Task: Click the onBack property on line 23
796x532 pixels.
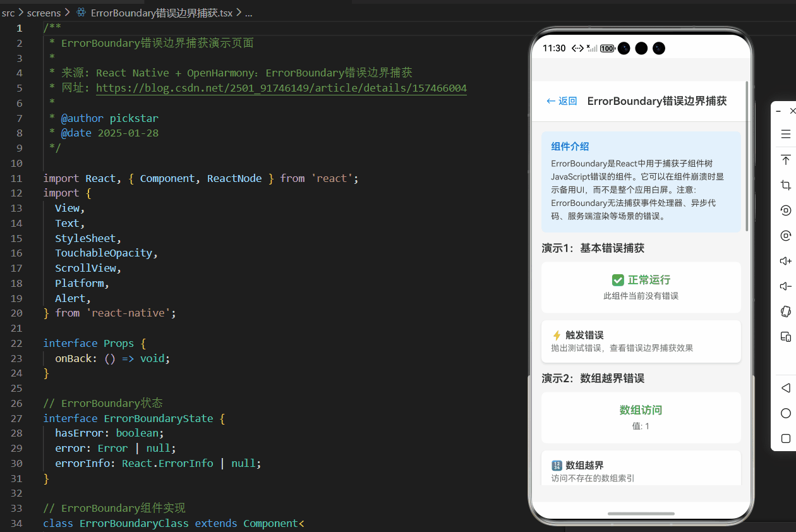Action: (x=73, y=358)
